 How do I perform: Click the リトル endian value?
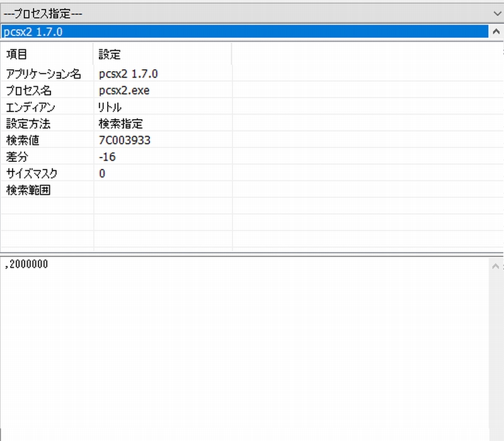(110, 107)
